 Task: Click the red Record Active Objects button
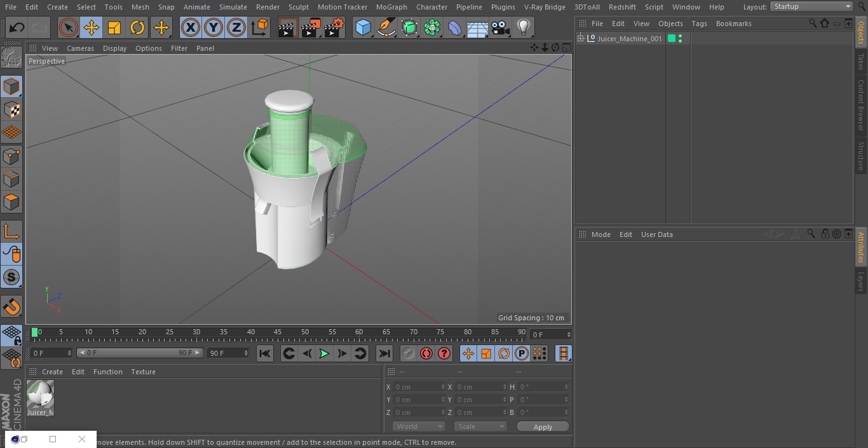[409, 353]
